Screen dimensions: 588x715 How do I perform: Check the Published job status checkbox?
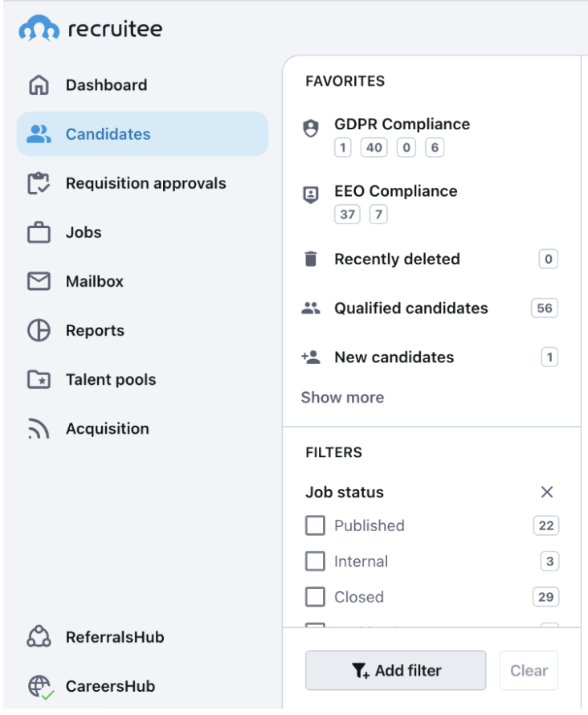pyautogui.click(x=315, y=526)
